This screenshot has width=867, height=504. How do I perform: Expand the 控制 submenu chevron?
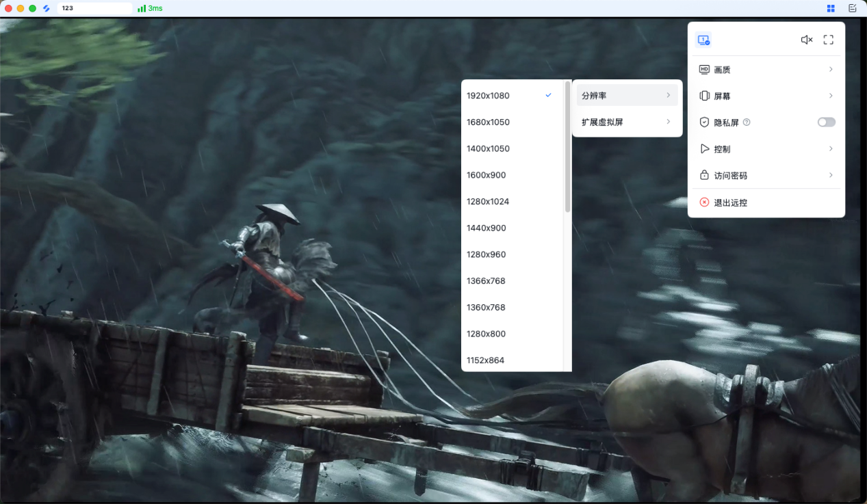pyautogui.click(x=831, y=149)
